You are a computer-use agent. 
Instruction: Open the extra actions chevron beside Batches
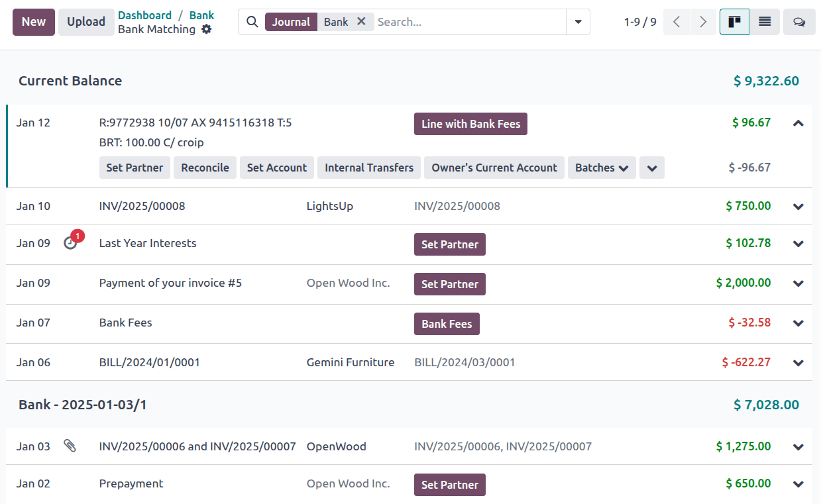[651, 168]
